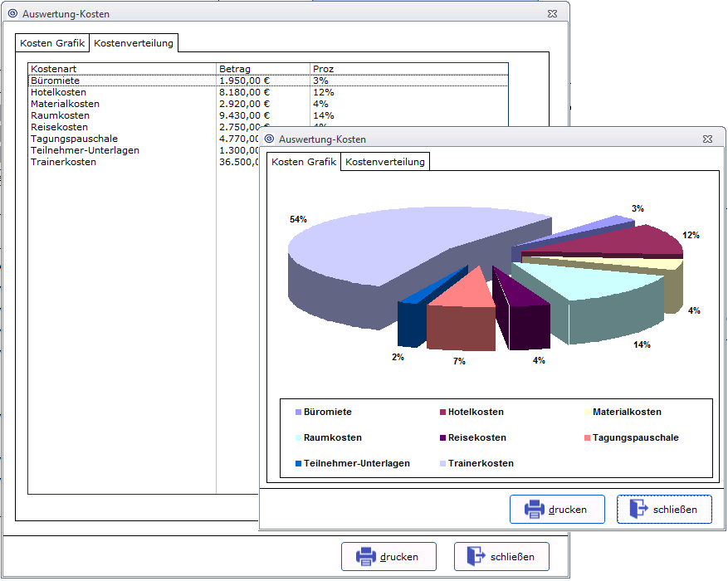Screen dimensions: 728x581
Task: Click the Teilnehmer-Unterlagen legend color swatch
Action: (x=298, y=463)
